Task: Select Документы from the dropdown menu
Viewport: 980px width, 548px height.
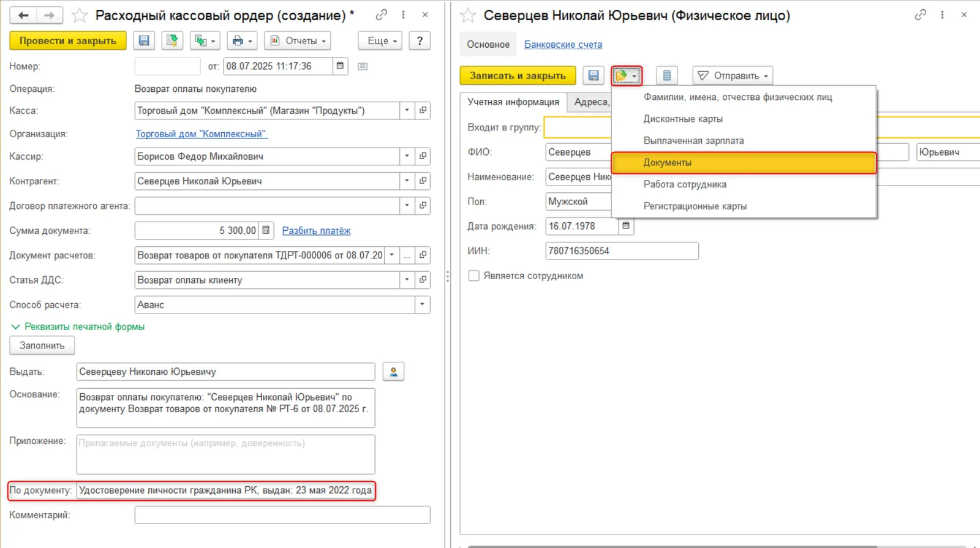Action: tap(744, 163)
